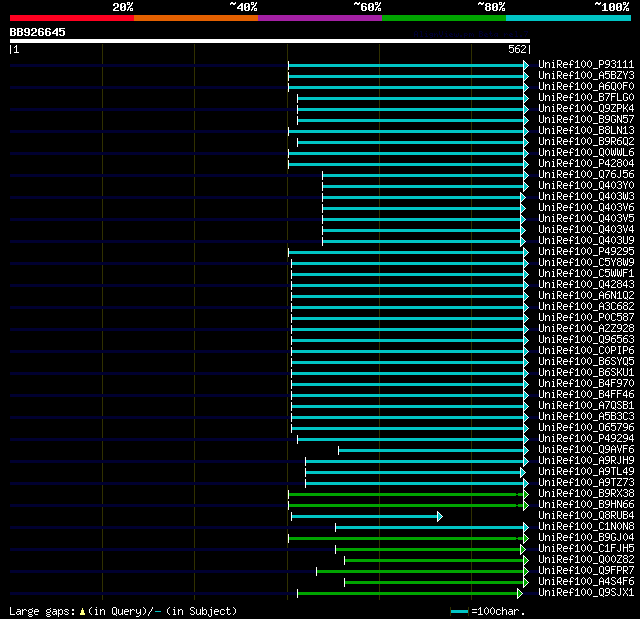This screenshot has width=640, height=619.
Task: Click the UniRef100_A6N1Q2 label
Action: coord(586,296)
